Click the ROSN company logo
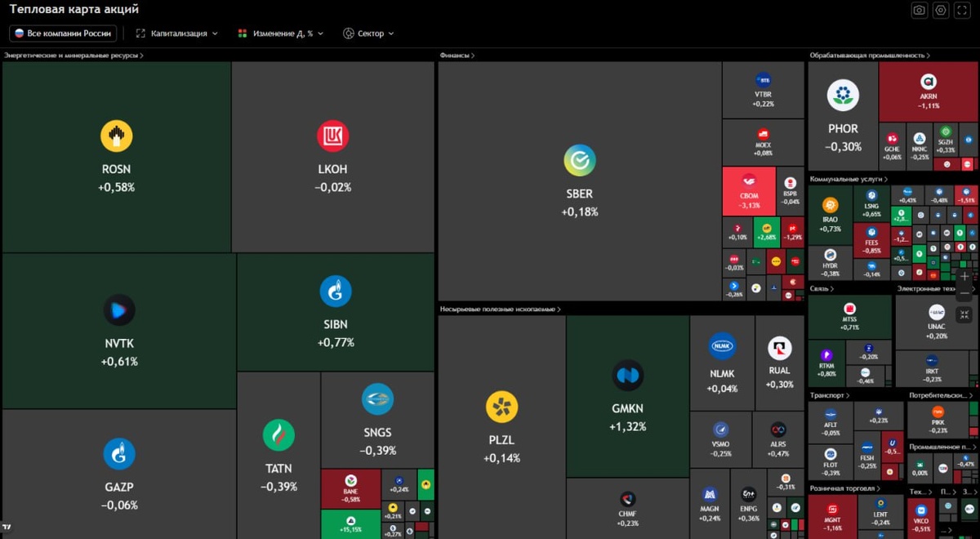The width and height of the screenshot is (980, 539). point(117,136)
